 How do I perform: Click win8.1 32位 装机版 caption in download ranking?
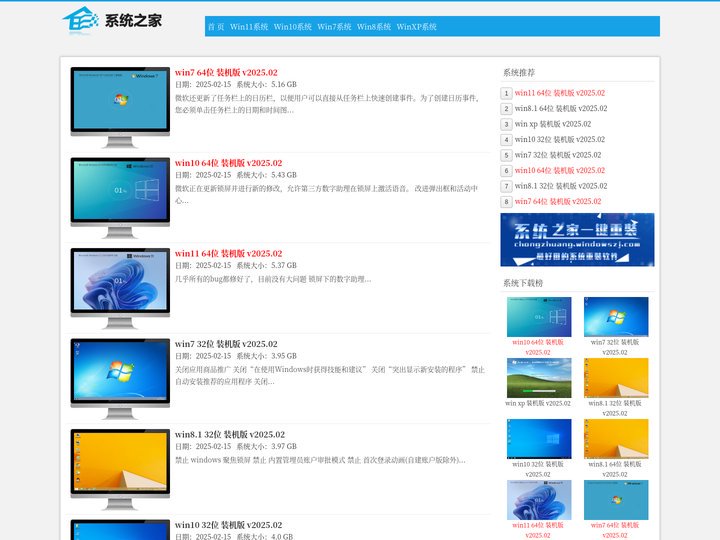(615, 408)
